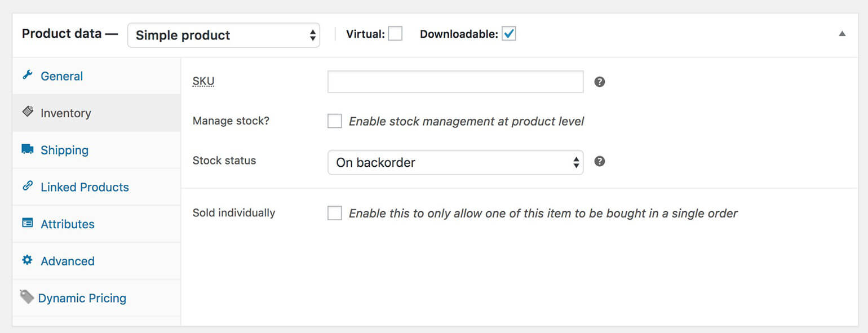
Task: Click the Attributes table icon
Action: click(x=27, y=223)
